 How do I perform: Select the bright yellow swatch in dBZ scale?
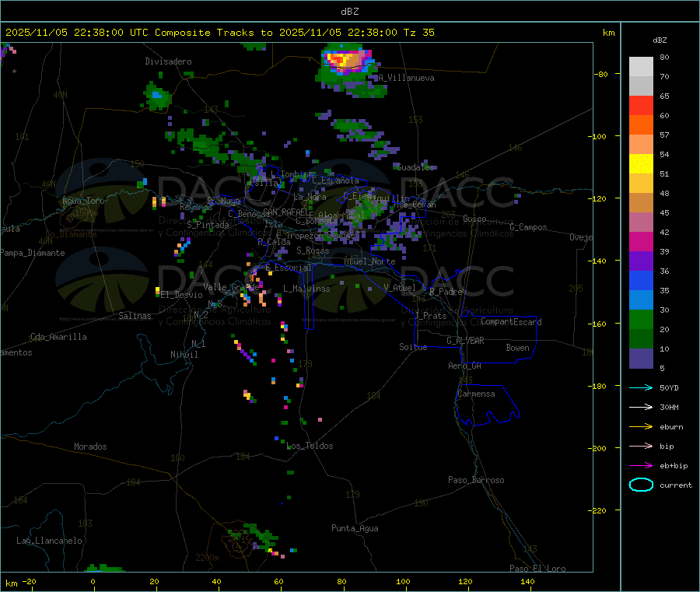641,164
